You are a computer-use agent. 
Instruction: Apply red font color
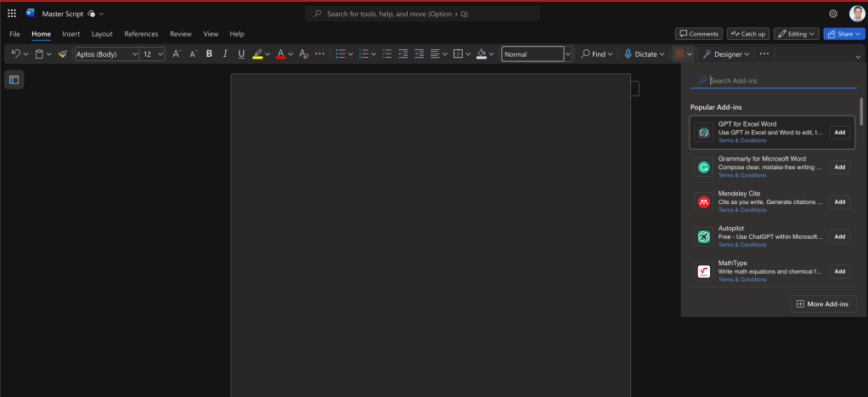(x=280, y=54)
